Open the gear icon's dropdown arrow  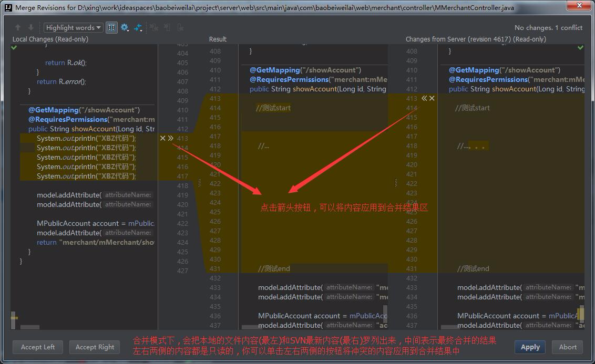[x=129, y=30]
